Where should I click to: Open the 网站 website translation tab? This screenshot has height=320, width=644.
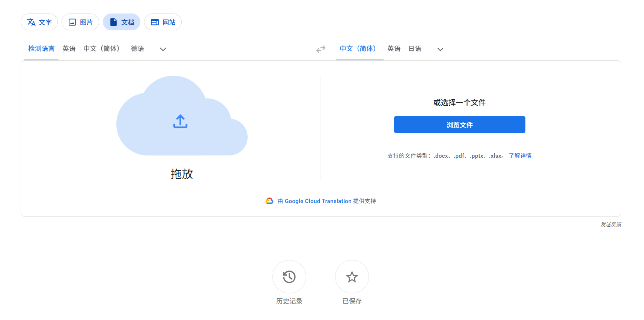[163, 22]
